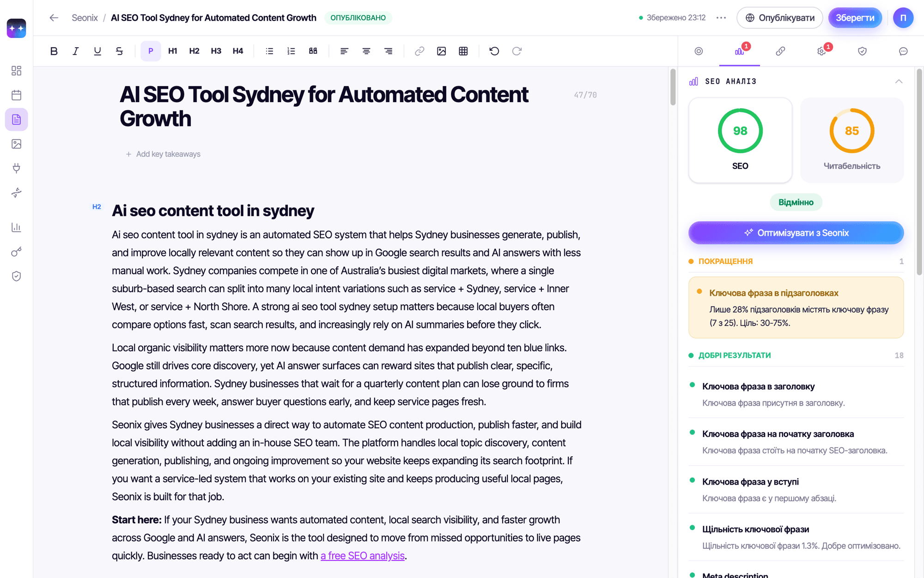Align text left

[x=344, y=51]
